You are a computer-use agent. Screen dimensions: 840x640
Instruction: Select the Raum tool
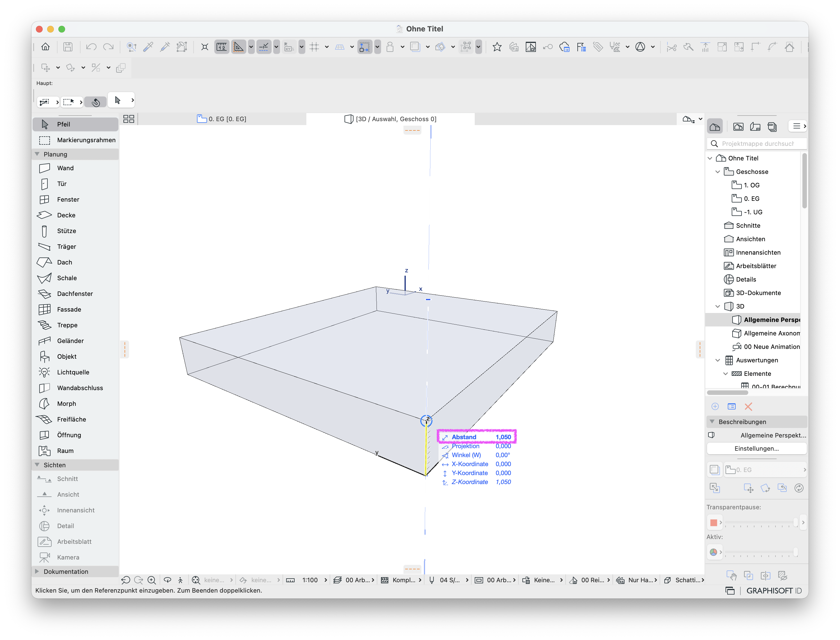75,451
